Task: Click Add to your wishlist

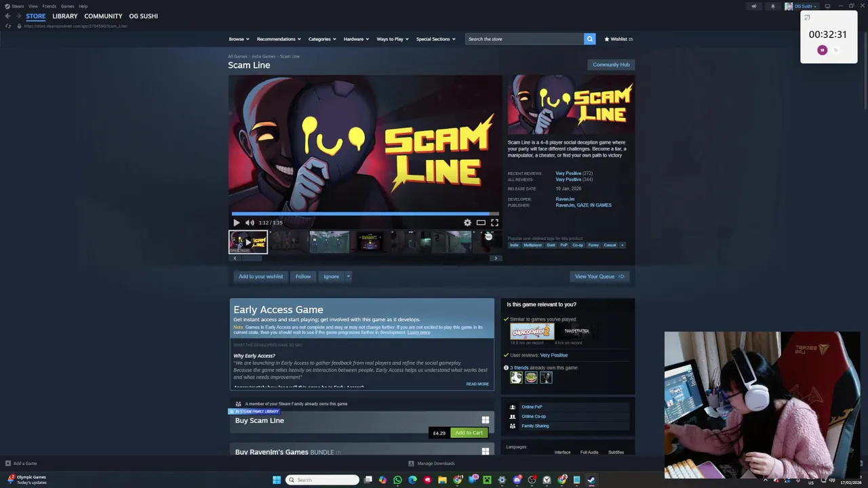Action: pyautogui.click(x=260, y=277)
